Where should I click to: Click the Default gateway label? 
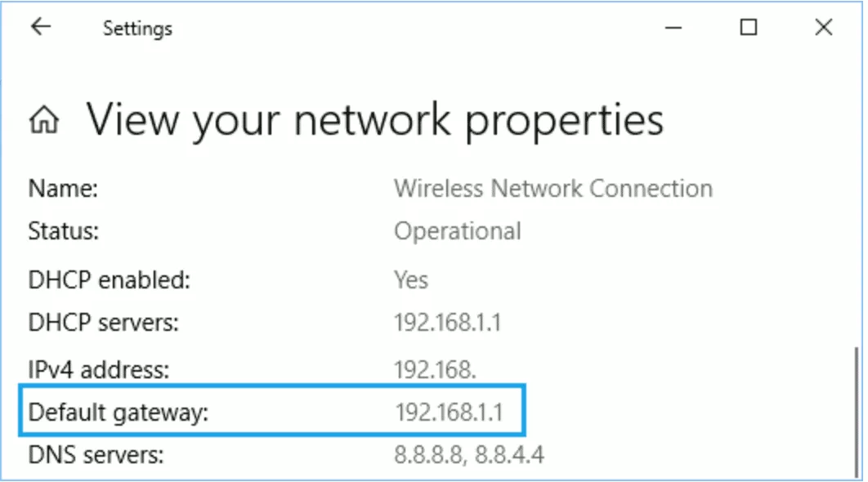pyautogui.click(x=119, y=413)
